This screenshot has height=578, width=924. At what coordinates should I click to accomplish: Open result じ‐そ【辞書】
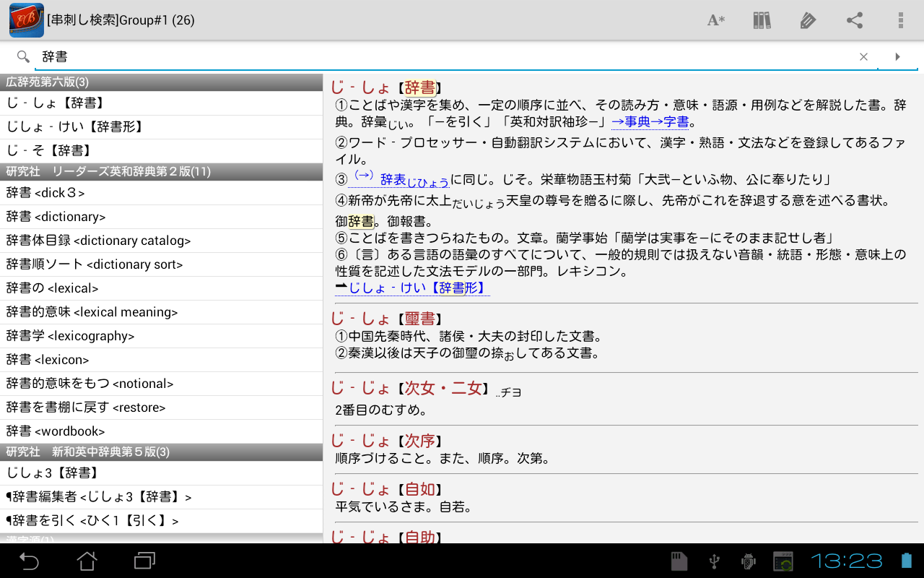point(161,151)
